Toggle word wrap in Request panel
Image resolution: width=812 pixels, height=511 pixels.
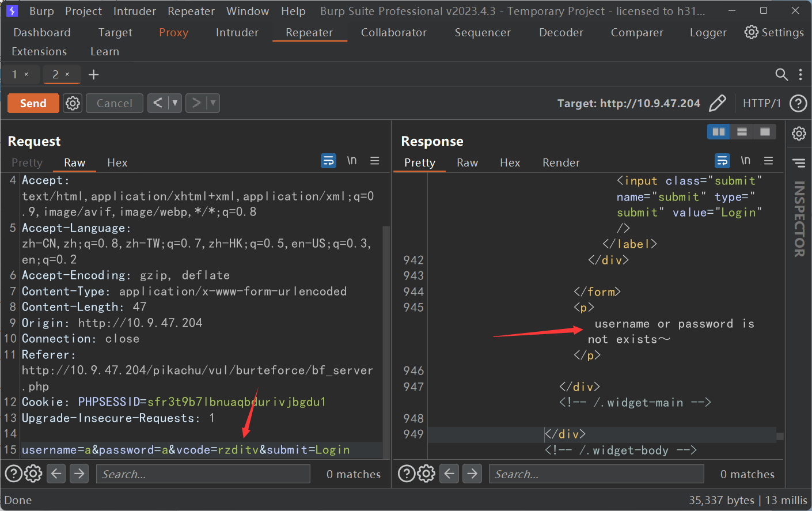328,160
